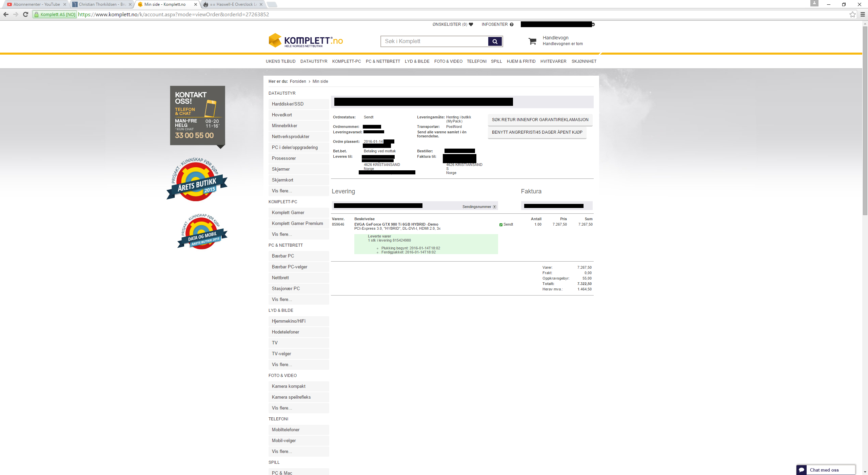The image size is (868, 475).
Task: Open the Infosenter link
Action: pos(495,24)
